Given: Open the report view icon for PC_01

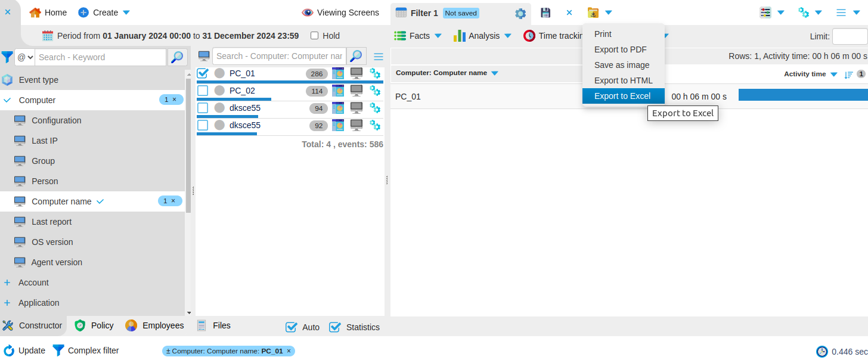Looking at the screenshot, I should [x=338, y=73].
